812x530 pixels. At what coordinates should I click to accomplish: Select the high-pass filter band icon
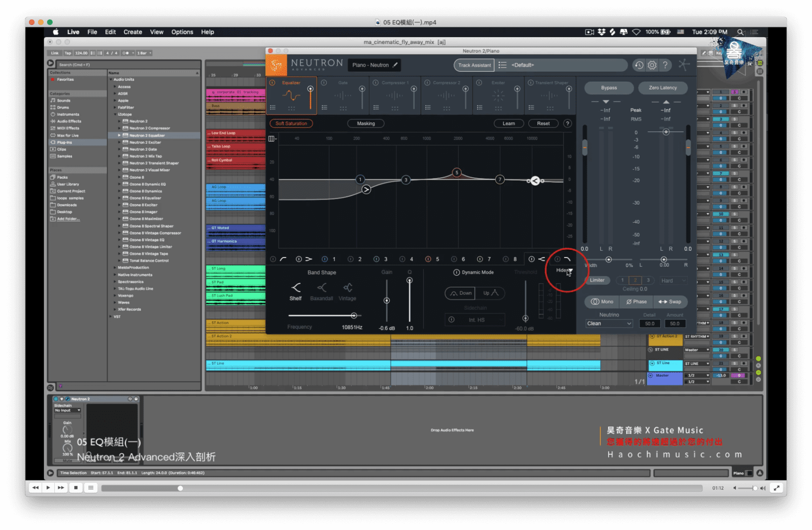283,259
